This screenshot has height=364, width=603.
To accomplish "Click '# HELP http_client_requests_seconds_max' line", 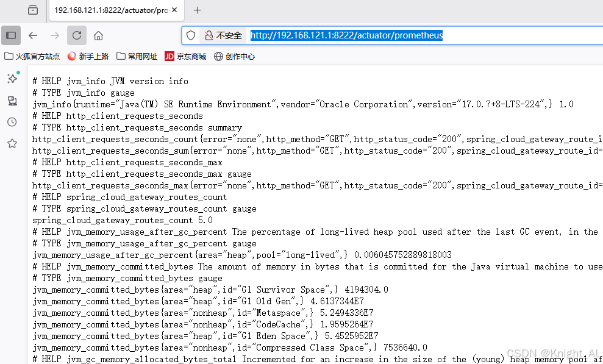I will tap(127, 162).
